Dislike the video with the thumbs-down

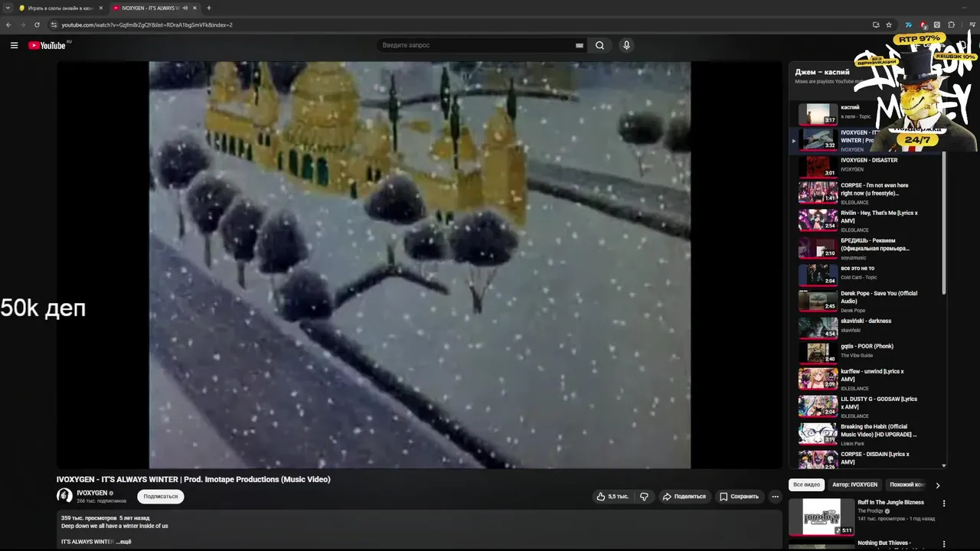644,497
